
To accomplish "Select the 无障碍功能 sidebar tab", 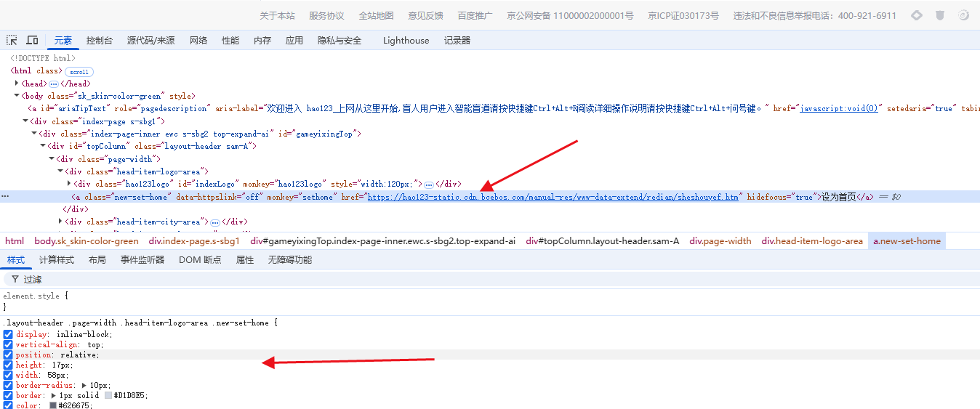I will [x=290, y=260].
